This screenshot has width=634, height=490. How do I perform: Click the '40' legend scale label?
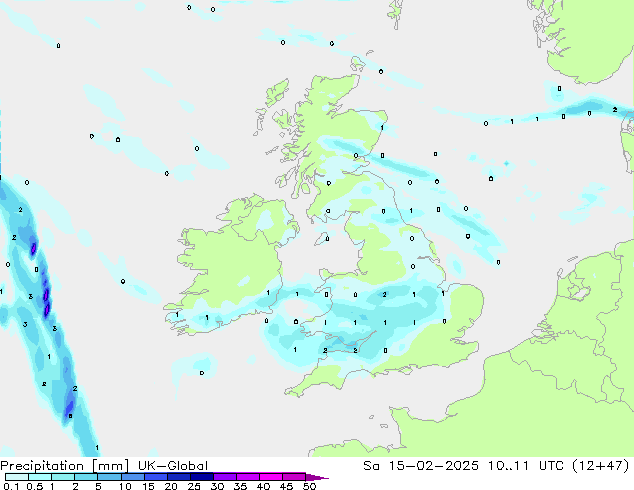pyautogui.click(x=263, y=486)
